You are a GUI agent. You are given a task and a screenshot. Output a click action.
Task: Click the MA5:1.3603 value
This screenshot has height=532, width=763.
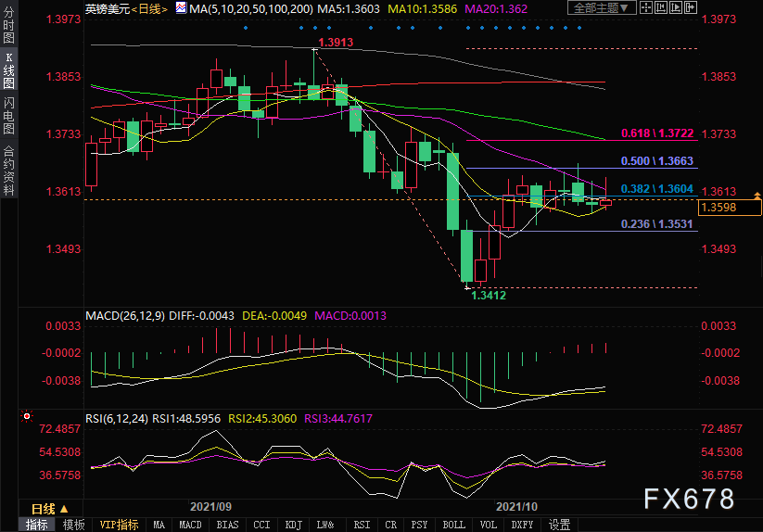click(349, 8)
